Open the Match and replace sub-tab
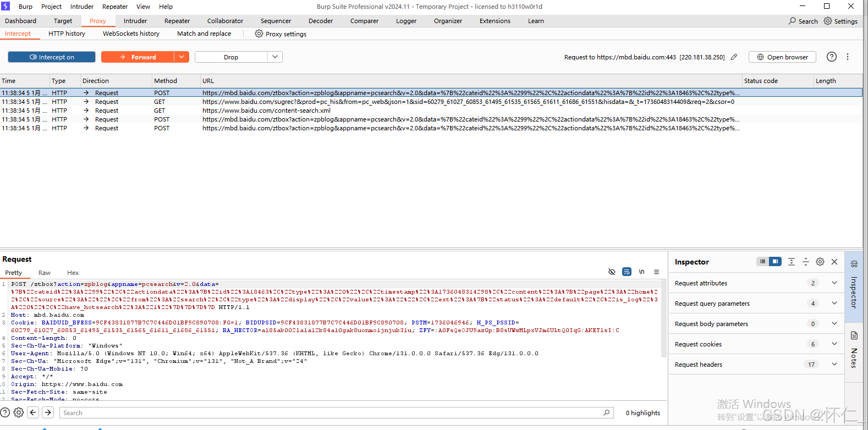868x430 pixels. [x=204, y=34]
